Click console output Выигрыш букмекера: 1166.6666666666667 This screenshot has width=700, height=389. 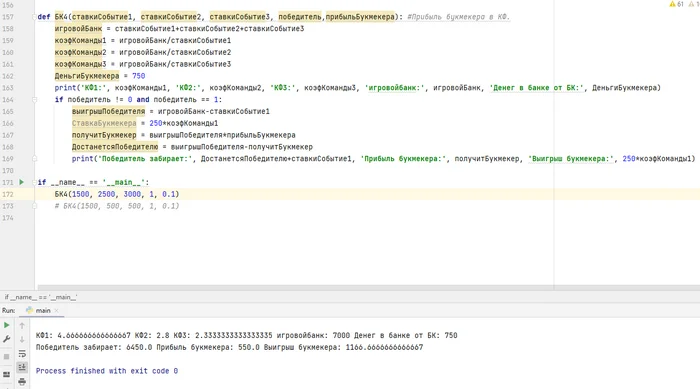[343, 347]
